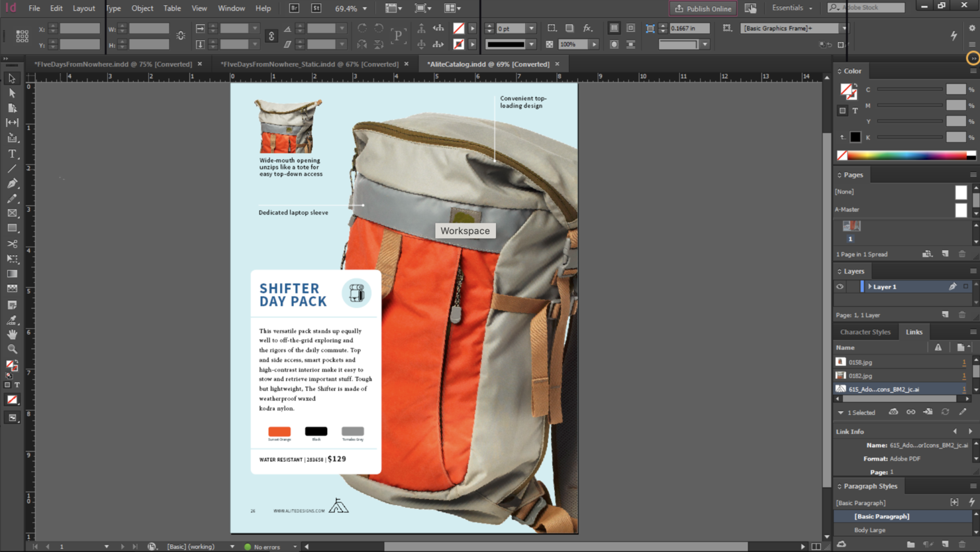Toggle formatting affects text in Color panel

(x=855, y=110)
